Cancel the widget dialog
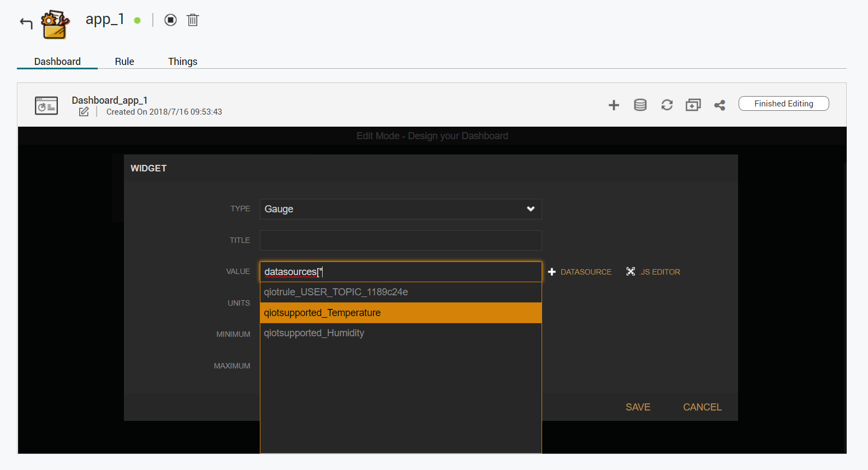Image resolution: width=868 pixels, height=470 pixels. click(x=702, y=407)
